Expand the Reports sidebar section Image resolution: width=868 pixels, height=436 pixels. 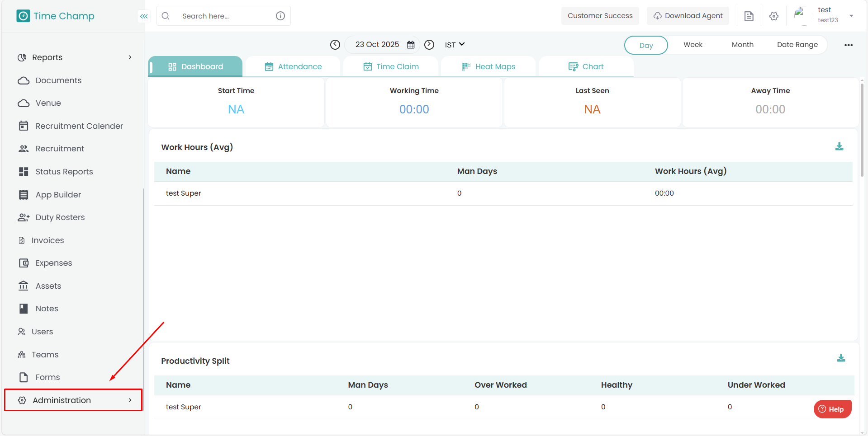pos(74,57)
